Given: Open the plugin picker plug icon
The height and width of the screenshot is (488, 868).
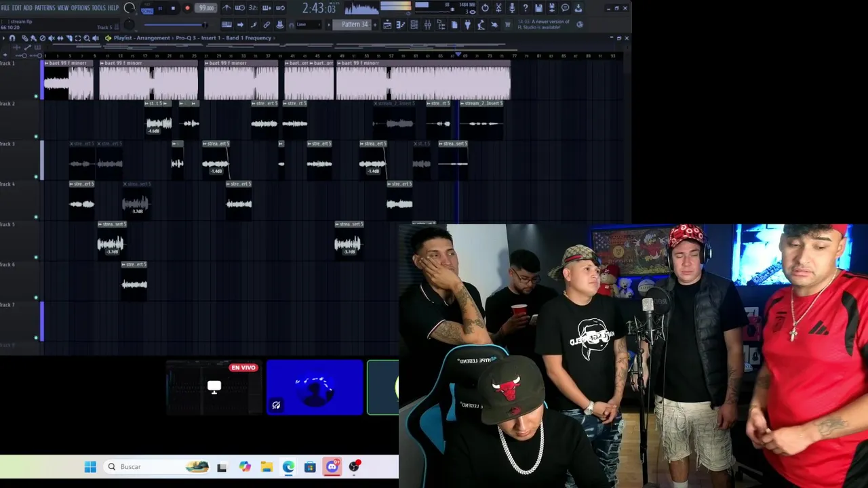Looking at the screenshot, I should click(467, 25).
